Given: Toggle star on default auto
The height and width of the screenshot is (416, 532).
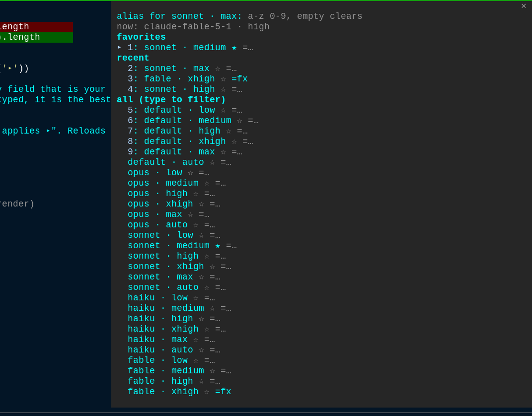Looking at the screenshot, I should point(213,162).
